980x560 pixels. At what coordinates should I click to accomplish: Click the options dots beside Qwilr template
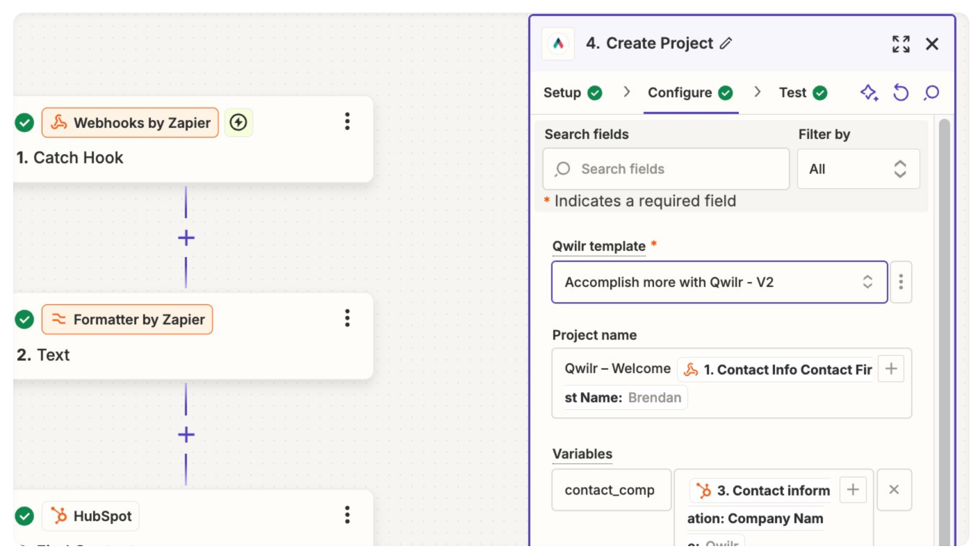click(x=901, y=282)
